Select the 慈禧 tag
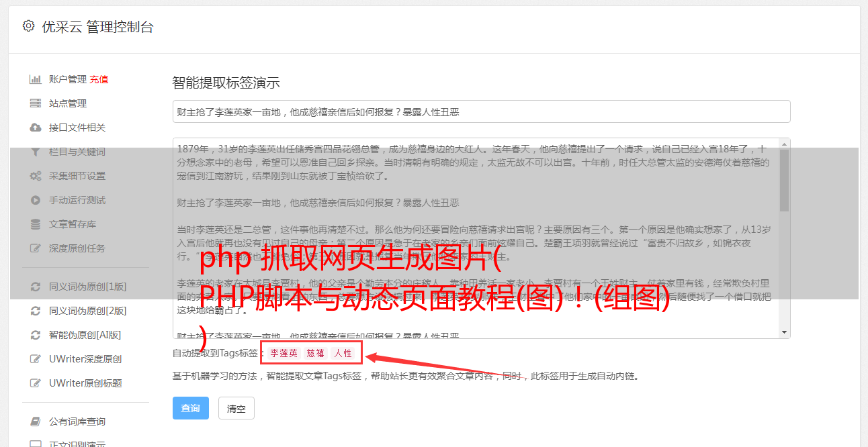 [x=316, y=353]
